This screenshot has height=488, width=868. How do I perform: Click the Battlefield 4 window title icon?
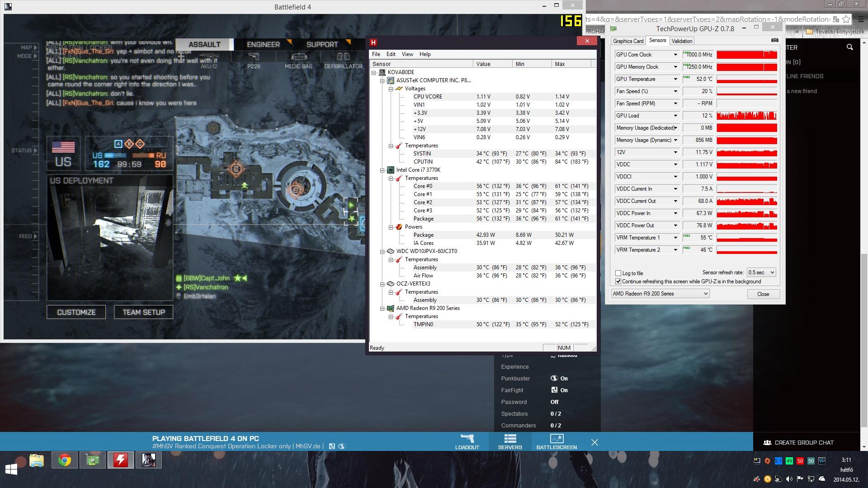[x=8, y=7]
